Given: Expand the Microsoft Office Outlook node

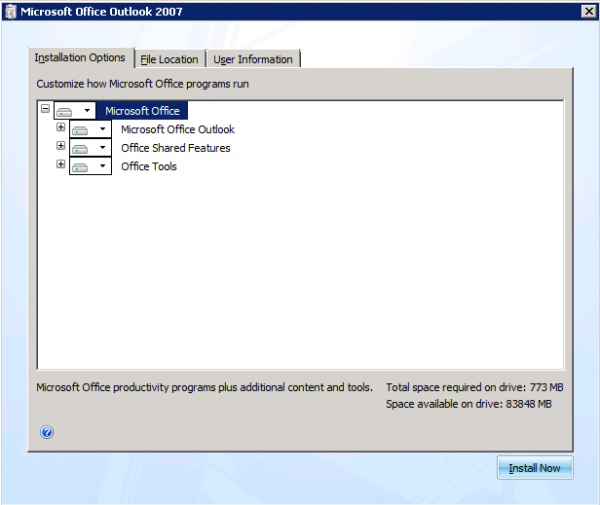Looking at the screenshot, I should click(x=60, y=127).
